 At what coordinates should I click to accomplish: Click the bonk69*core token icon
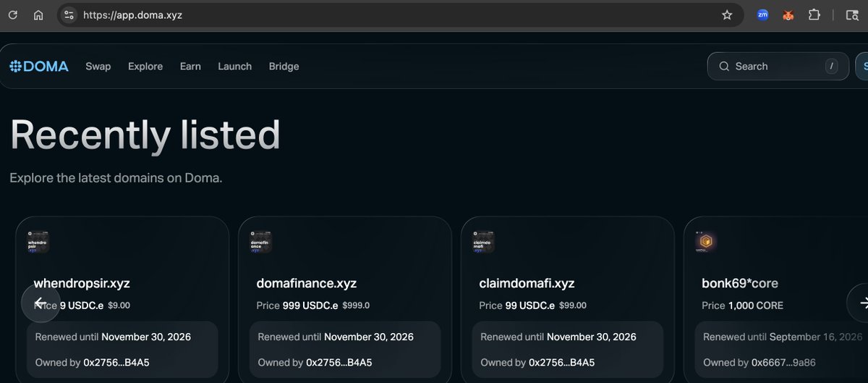pos(705,241)
